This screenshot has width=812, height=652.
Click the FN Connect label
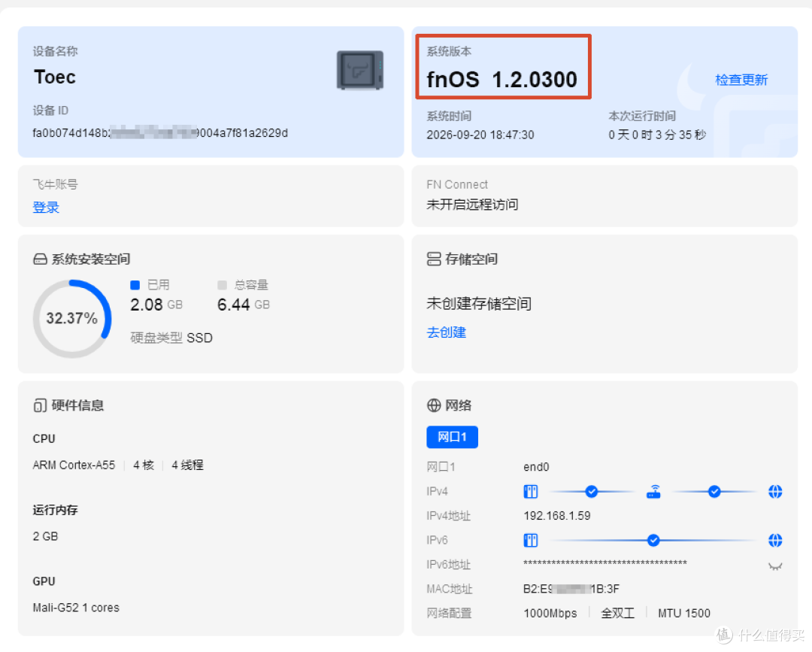pos(457,185)
